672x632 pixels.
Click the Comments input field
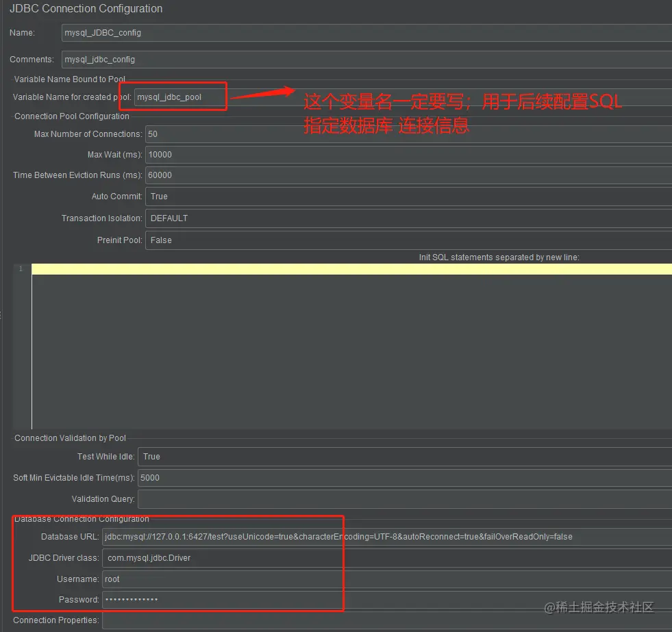[366, 59]
